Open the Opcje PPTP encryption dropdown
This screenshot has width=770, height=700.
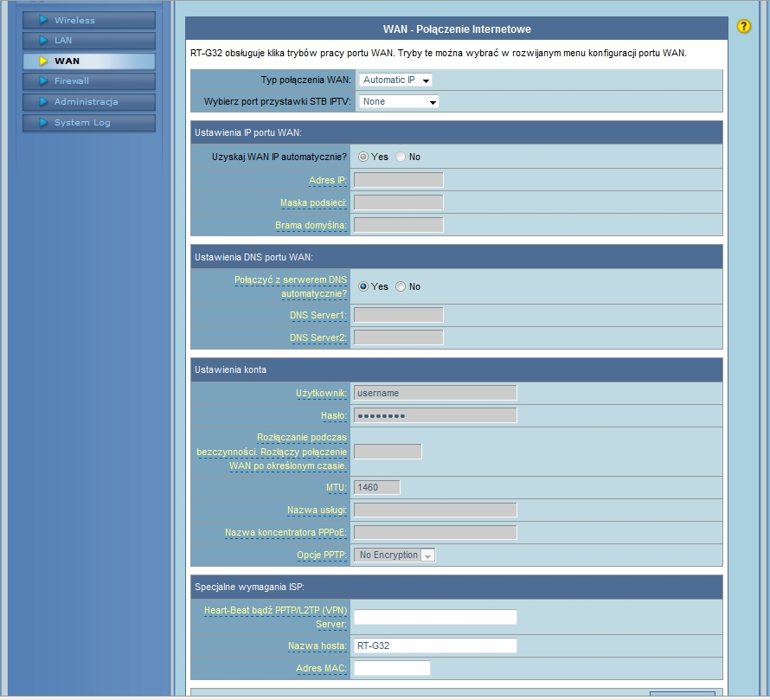[395, 556]
